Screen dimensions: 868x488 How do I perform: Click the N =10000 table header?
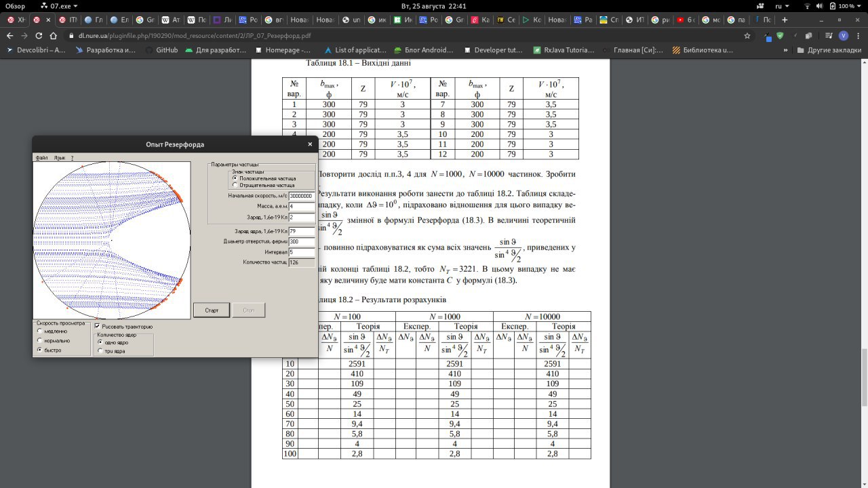(541, 317)
